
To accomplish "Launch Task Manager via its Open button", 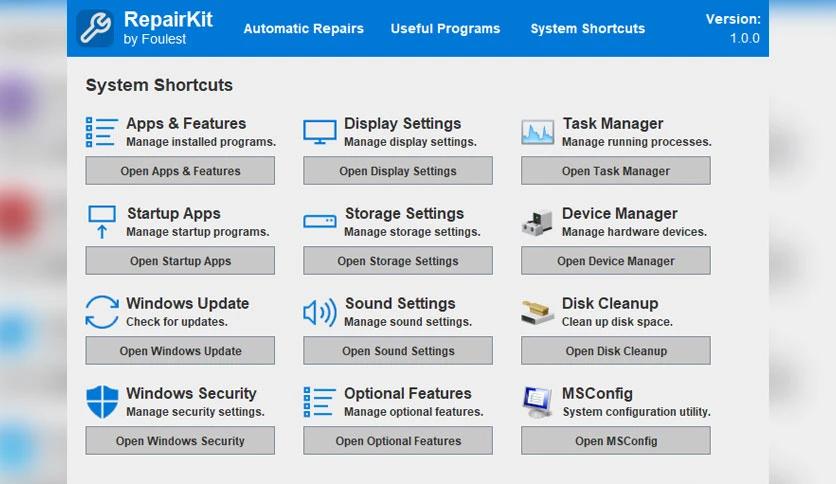I will point(616,171).
